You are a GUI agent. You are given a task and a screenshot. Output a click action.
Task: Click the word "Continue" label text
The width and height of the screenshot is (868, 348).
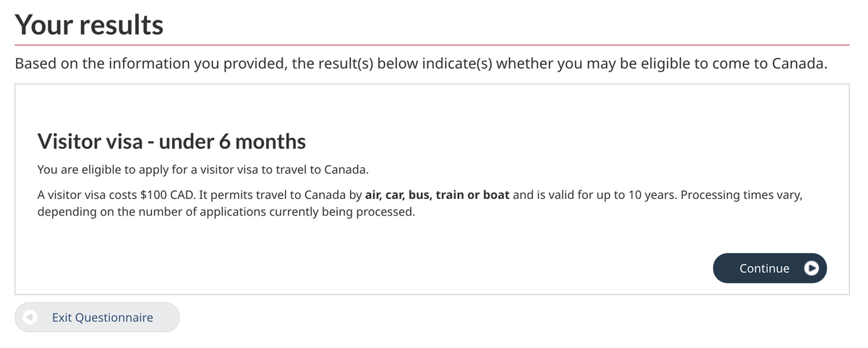765,268
